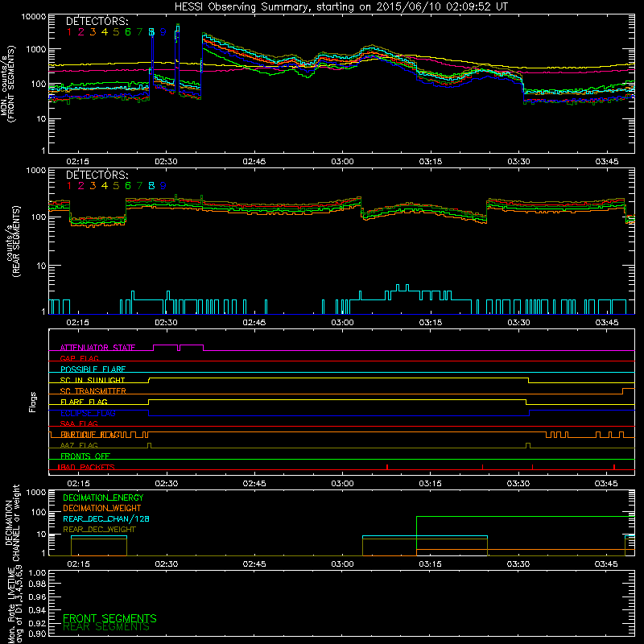Image resolution: width=644 pixels, height=644 pixels.
Task: Select detector 6 in front segments legend
Action: point(128,32)
